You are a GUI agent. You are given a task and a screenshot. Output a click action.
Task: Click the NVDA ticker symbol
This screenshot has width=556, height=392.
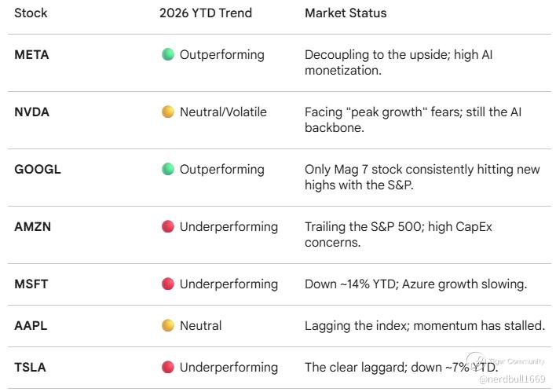32,112
